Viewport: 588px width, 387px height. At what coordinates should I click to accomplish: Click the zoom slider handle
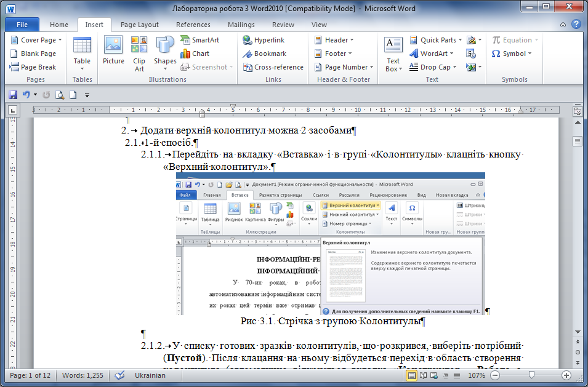coord(531,375)
